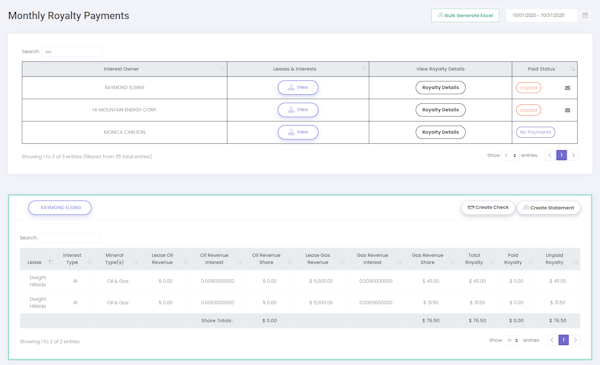600x365 pixels.
Task: View leases for Raymond Elsing
Action: 298,88
